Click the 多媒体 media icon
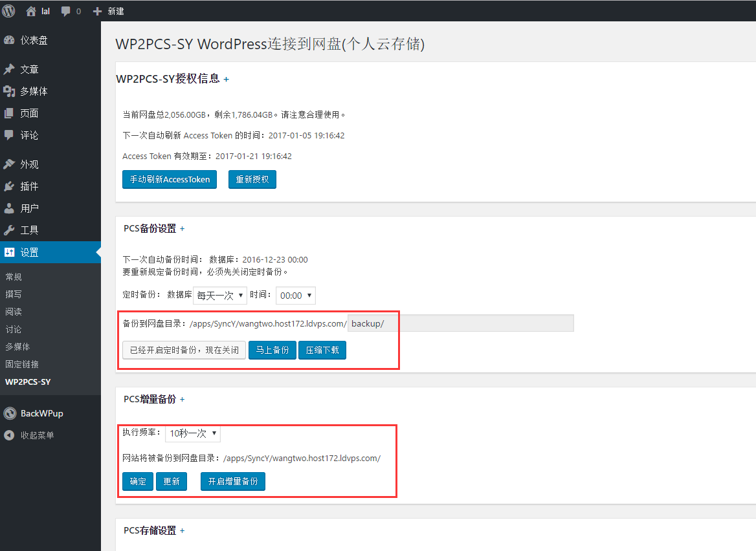 (x=9, y=91)
